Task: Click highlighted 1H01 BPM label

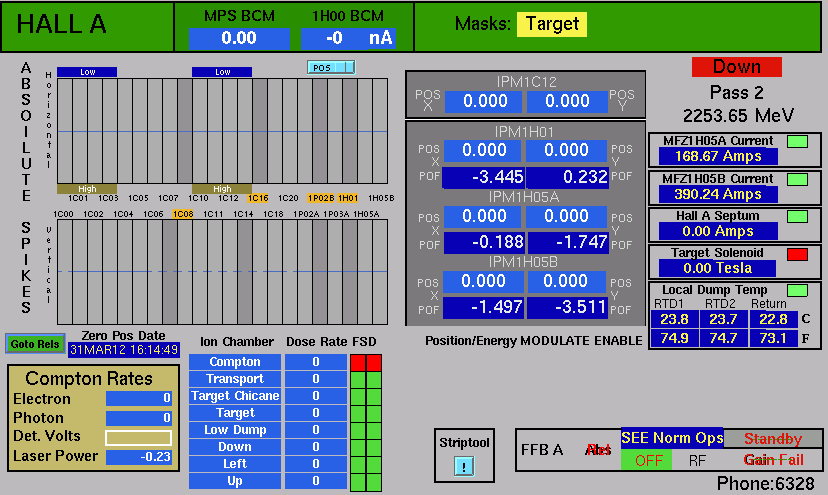Action: click(x=348, y=198)
